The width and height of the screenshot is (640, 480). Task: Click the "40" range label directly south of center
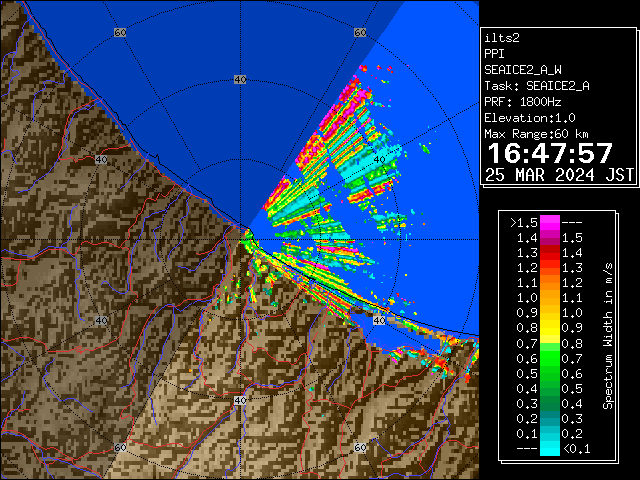(x=240, y=400)
